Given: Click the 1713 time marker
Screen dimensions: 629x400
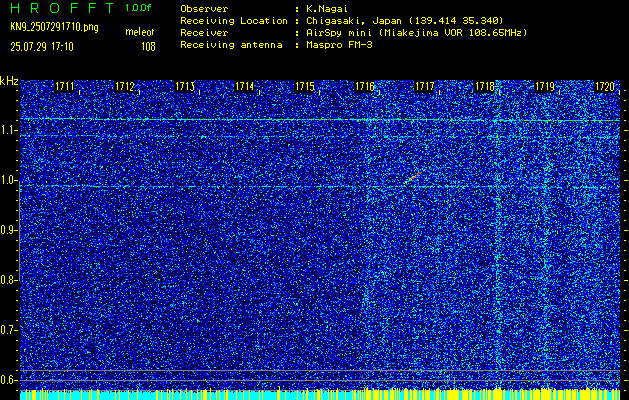Looking at the screenshot, I should 185,86.
